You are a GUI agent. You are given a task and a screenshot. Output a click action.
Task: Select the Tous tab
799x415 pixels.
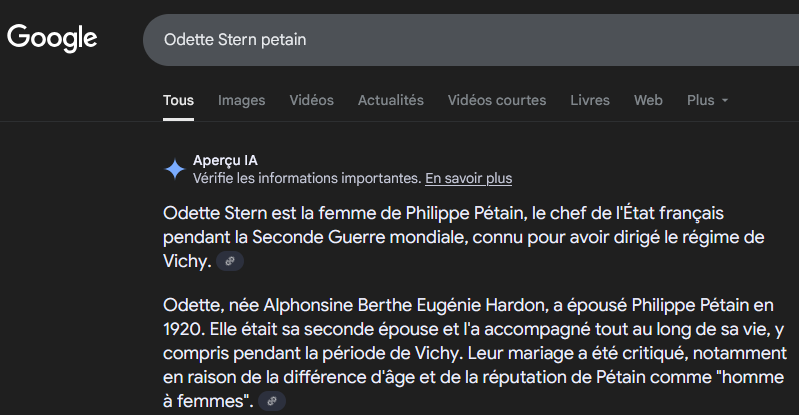(x=178, y=100)
